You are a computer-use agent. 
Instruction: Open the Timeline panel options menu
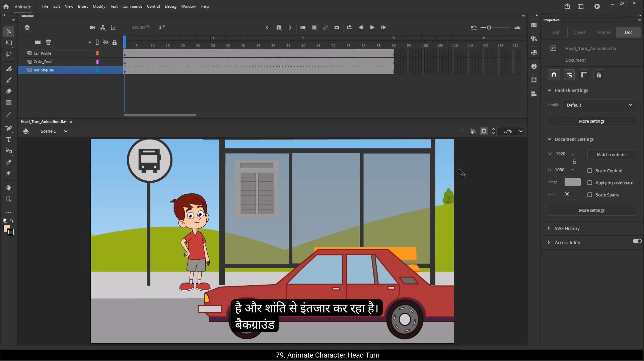[523, 16]
